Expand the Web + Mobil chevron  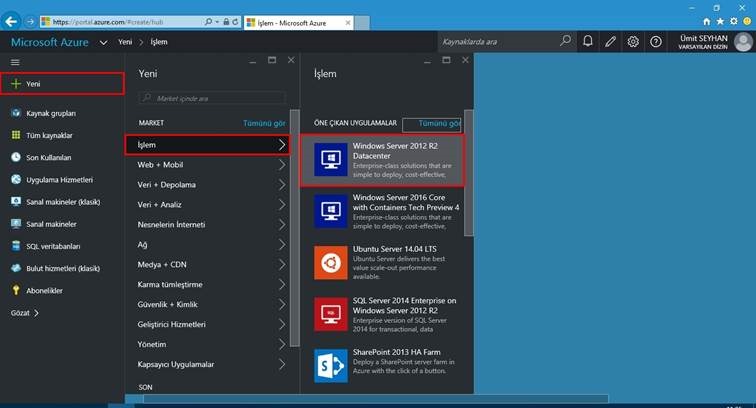tap(282, 165)
